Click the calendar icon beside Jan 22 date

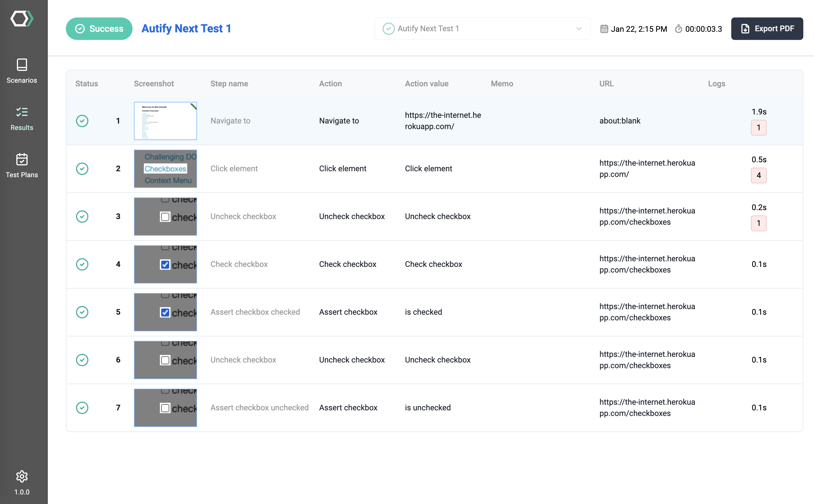604,29
